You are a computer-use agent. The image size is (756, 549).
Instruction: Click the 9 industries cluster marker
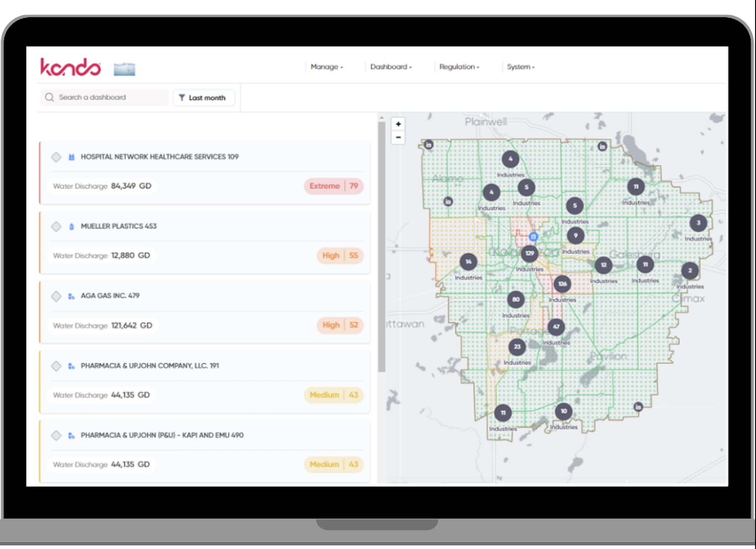click(575, 236)
